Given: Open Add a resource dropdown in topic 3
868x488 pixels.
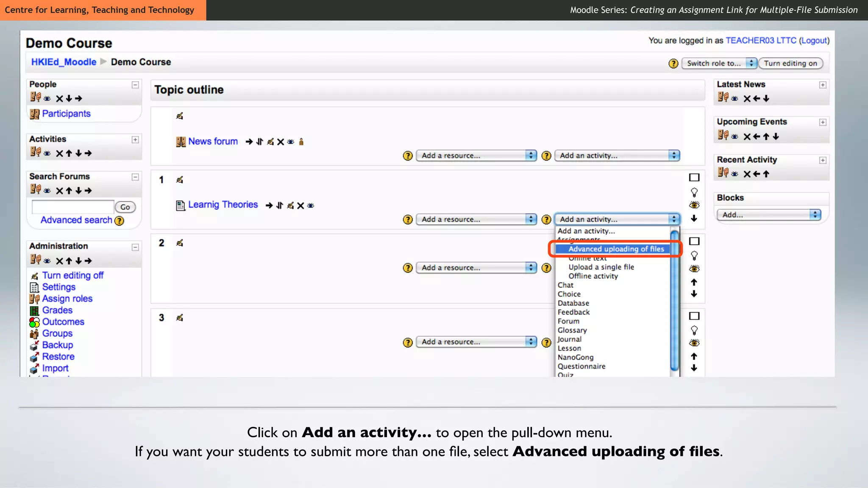Looking at the screenshot, I should pos(476,342).
